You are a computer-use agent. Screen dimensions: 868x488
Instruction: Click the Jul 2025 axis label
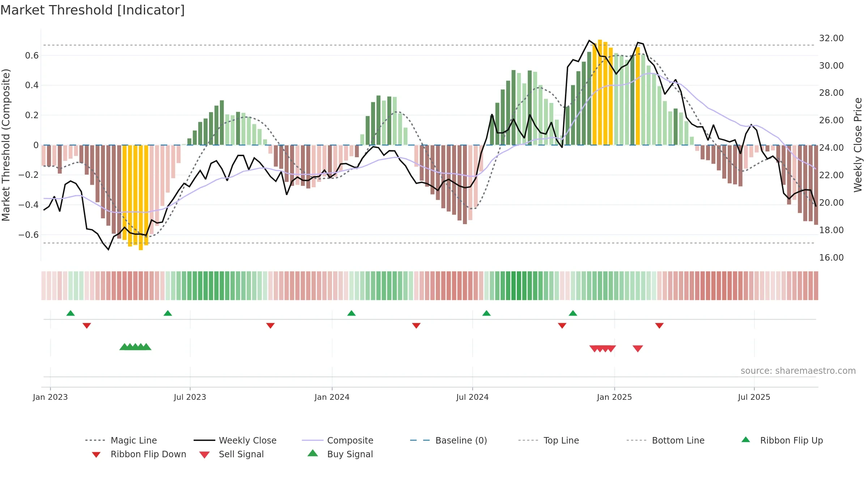click(754, 397)
